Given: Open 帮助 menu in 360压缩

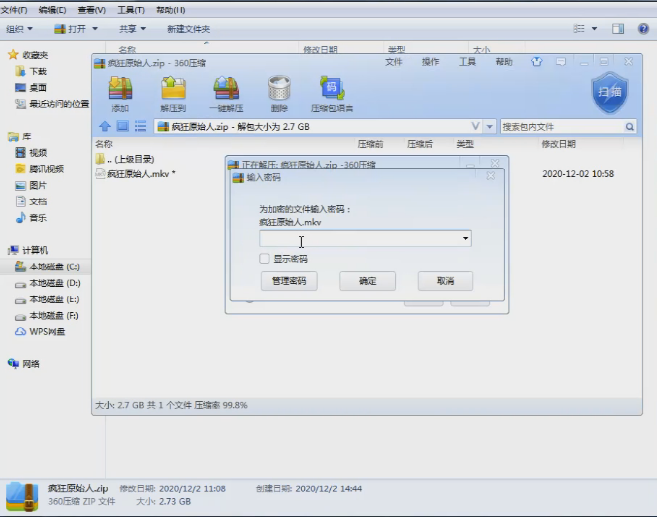Looking at the screenshot, I should 504,62.
